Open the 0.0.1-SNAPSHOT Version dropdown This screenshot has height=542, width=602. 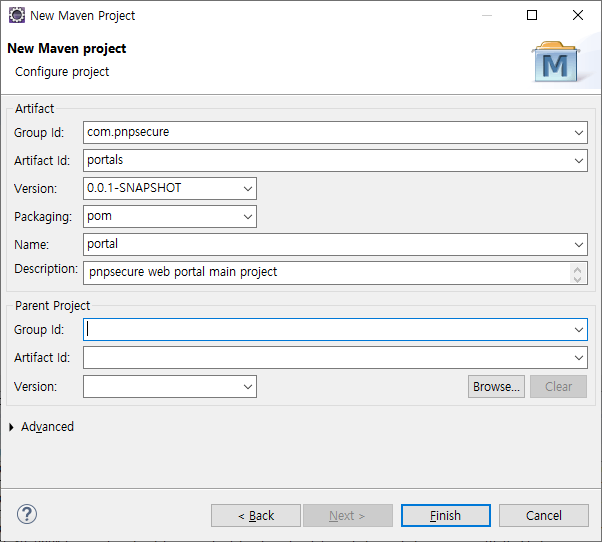[x=248, y=188]
